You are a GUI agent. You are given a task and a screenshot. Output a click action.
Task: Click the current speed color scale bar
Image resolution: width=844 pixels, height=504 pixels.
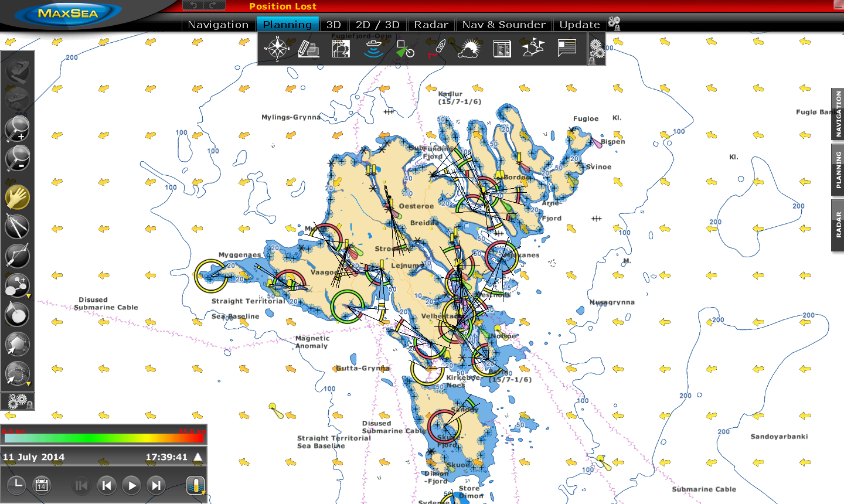click(104, 438)
